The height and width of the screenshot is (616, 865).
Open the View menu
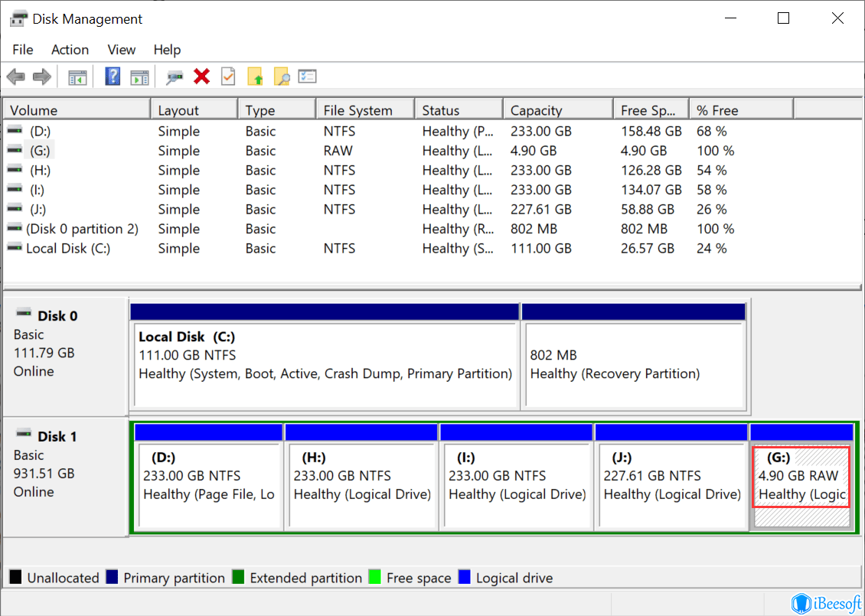122,50
